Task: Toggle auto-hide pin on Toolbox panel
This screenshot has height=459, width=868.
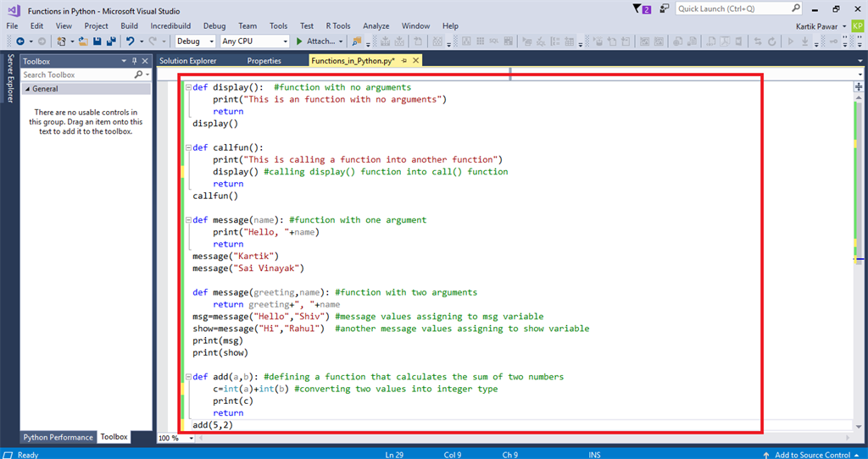Action: pyautogui.click(x=134, y=61)
